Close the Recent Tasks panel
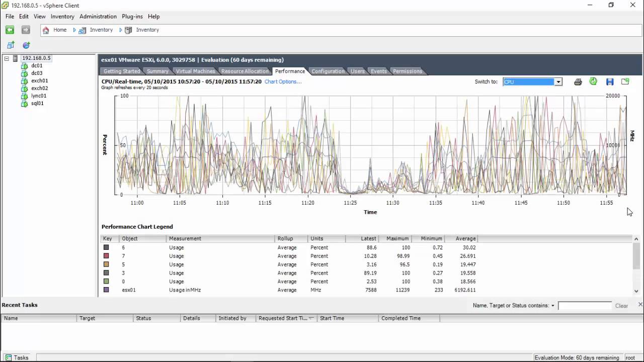644x362 pixels. click(x=640, y=305)
